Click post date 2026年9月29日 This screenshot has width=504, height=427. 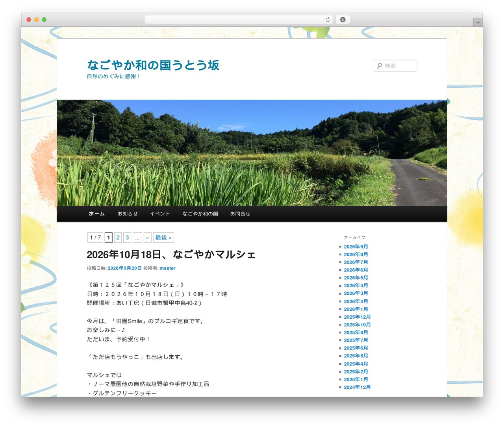click(x=124, y=268)
